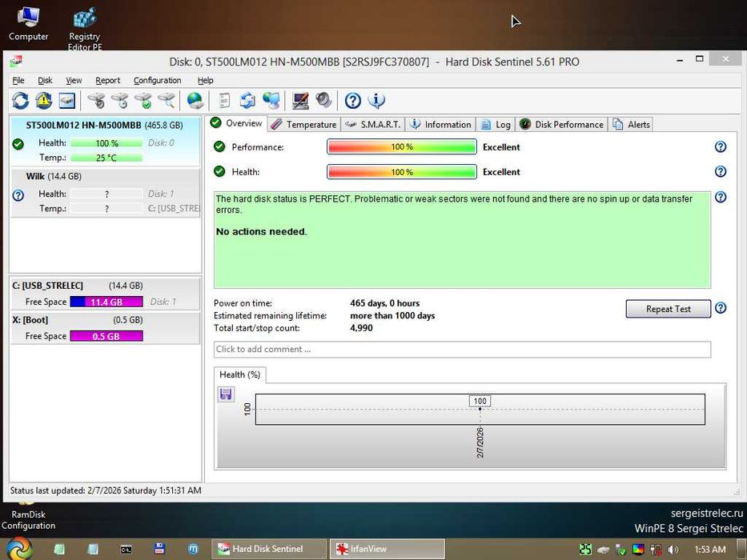Select the C: [USB_STRELEC] partition
Screen dimensions: 747x560
click(x=105, y=294)
